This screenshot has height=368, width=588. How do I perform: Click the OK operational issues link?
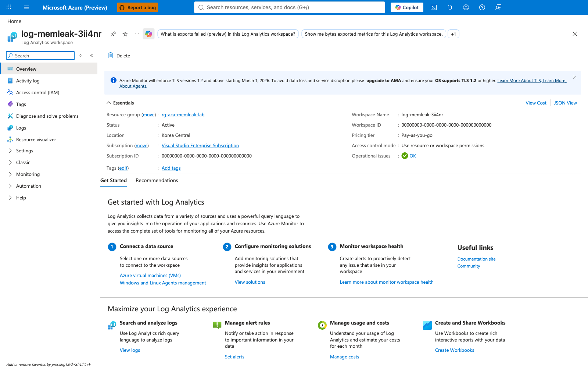point(413,156)
